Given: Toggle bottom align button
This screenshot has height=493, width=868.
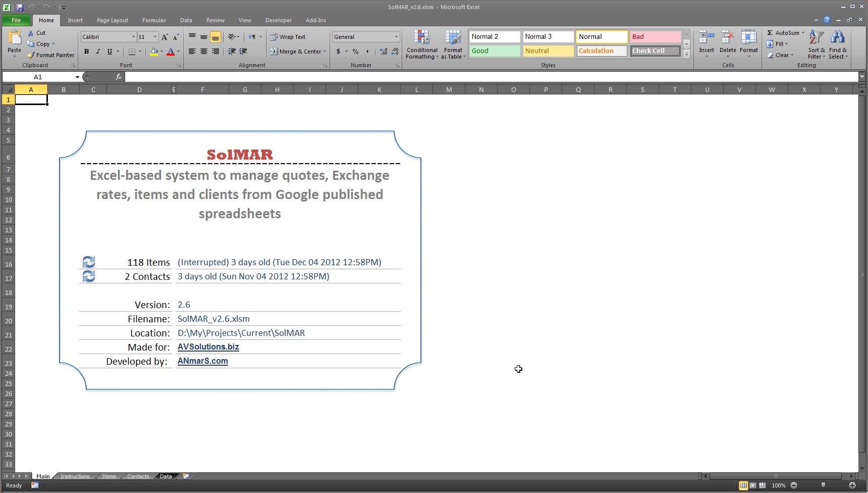Looking at the screenshot, I should 215,37.
